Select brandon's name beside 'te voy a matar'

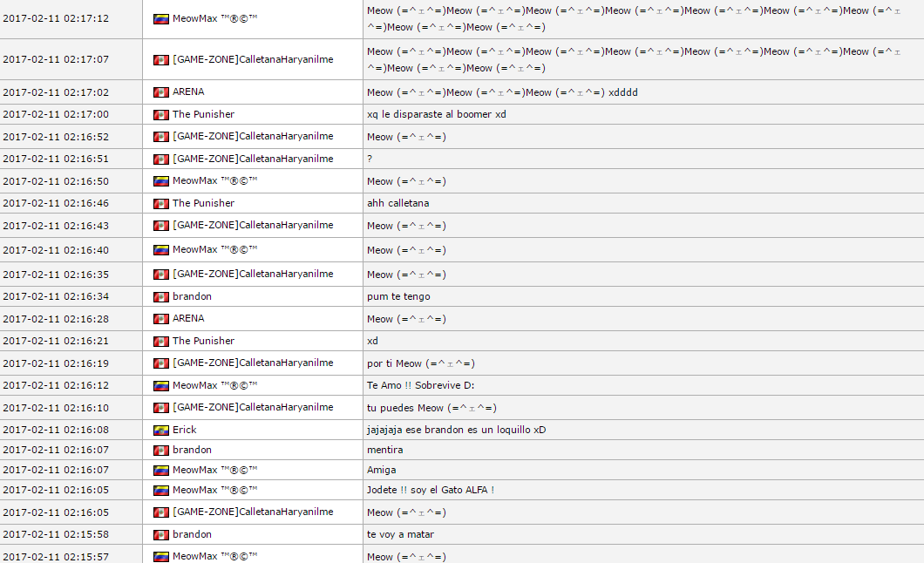192,534
